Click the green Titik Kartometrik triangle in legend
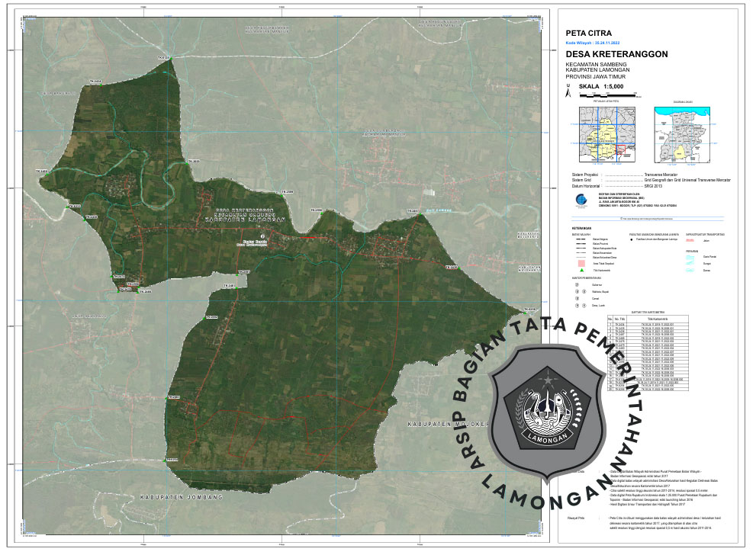 [582, 271]
